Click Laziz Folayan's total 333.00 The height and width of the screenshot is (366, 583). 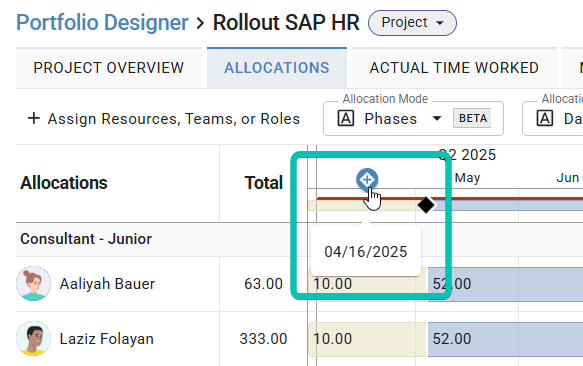(263, 339)
